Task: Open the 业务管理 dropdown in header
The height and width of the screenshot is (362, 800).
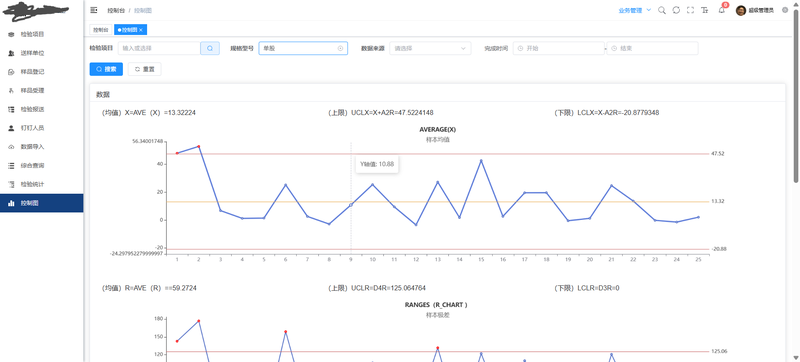Action: (x=634, y=10)
